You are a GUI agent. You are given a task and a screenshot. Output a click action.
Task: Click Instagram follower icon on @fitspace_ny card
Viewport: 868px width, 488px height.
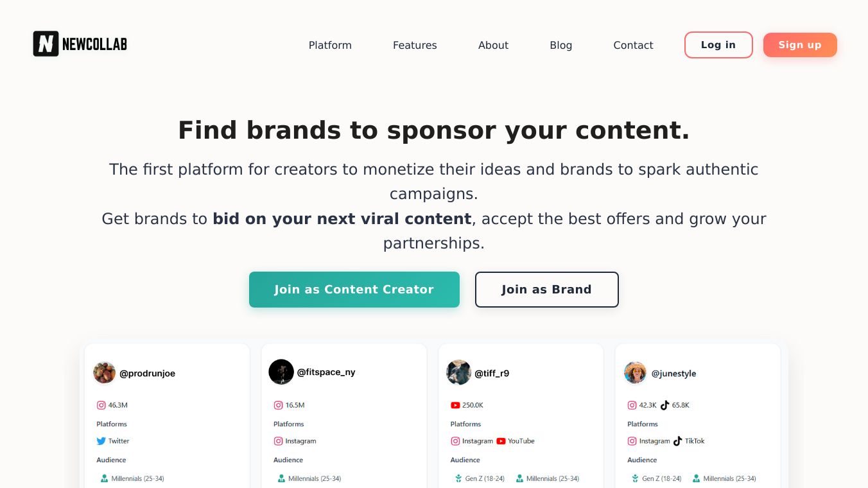[278, 405]
